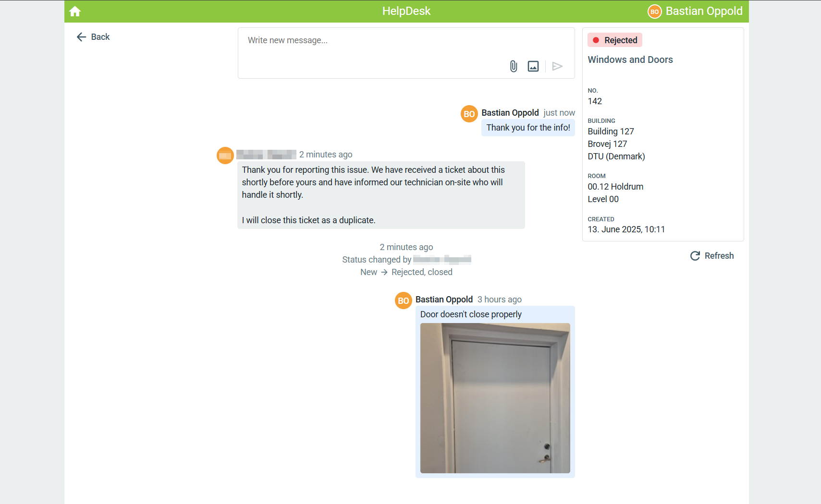The image size is (821, 504).
Task: Click the circular refresh arrow icon
Action: click(695, 256)
